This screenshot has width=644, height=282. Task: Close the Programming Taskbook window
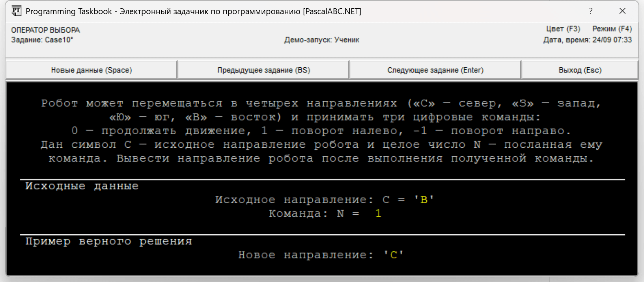pyautogui.click(x=622, y=11)
